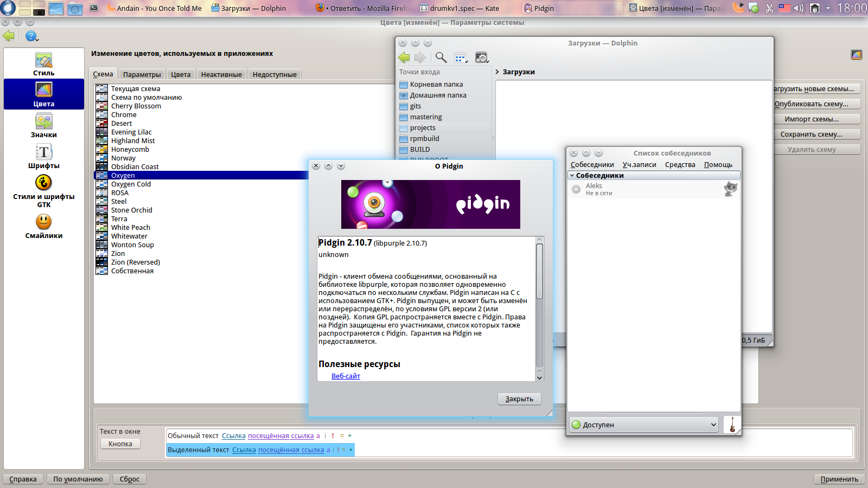868x488 pixels.
Task: Open the KDE application launcher
Action: click(x=8, y=8)
